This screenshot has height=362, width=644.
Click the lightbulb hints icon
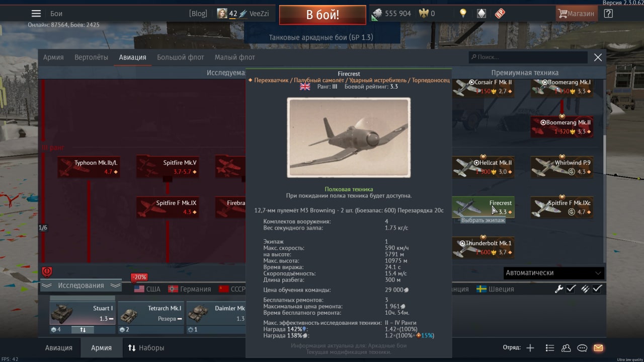coord(463,14)
